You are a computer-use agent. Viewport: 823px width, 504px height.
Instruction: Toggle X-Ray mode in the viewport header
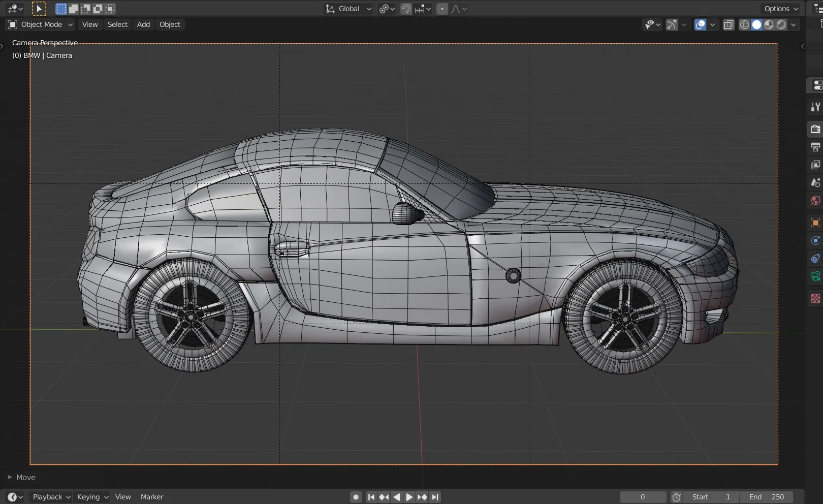tap(729, 24)
